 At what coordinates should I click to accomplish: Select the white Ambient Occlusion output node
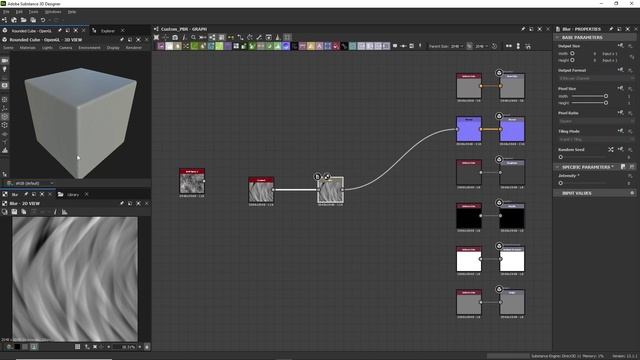pyautogui.click(x=512, y=259)
